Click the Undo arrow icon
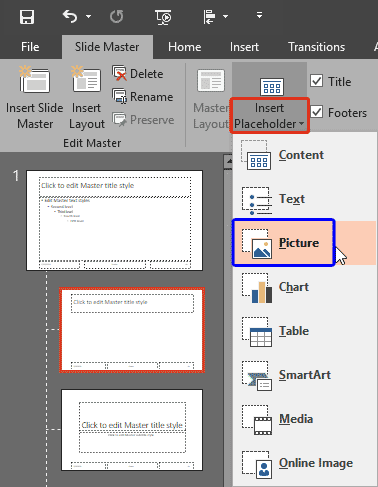 pos(70,16)
